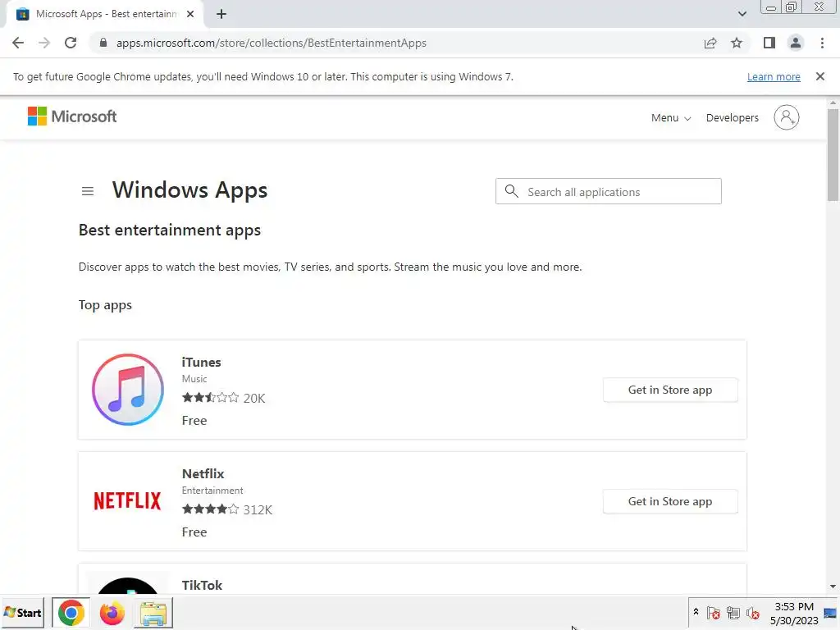Click the sign-in account icon
The image size is (840, 630).
point(787,117)
